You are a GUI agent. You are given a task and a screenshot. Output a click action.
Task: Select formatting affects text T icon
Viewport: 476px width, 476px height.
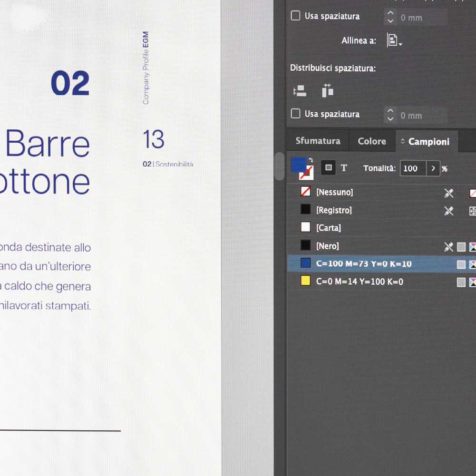[344, 168]
